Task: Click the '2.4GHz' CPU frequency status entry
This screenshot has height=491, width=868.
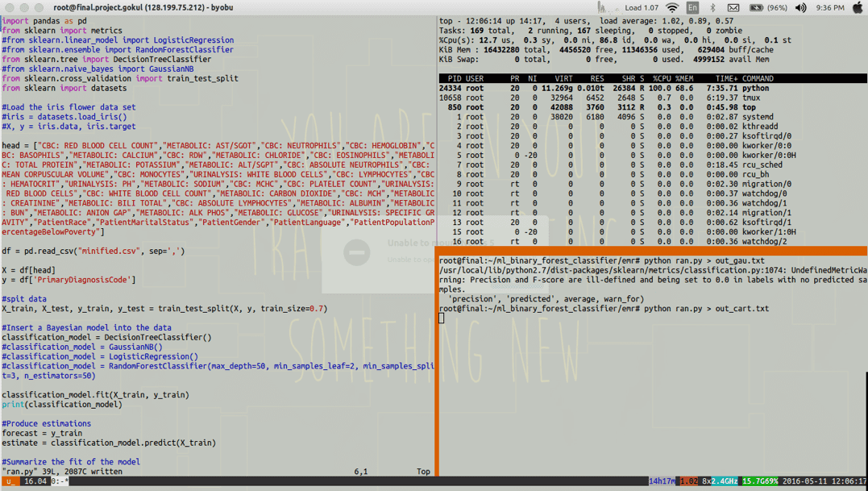Action: [725, 481]
